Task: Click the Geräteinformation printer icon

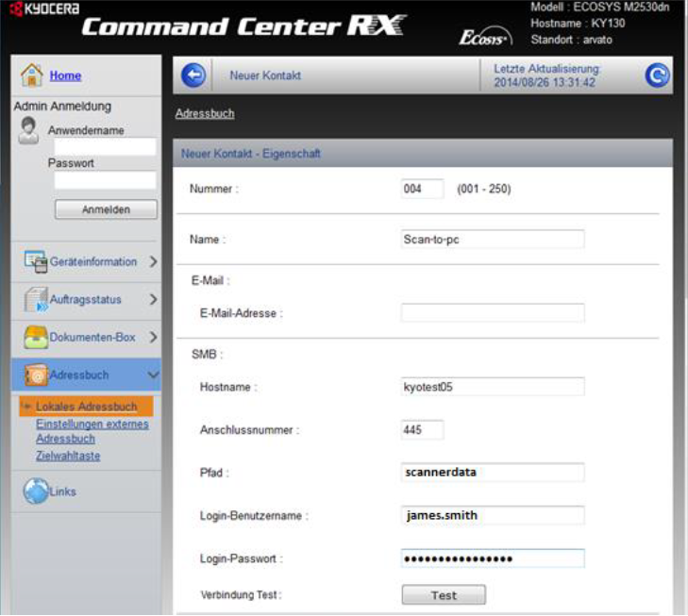Action: (36, 261)
